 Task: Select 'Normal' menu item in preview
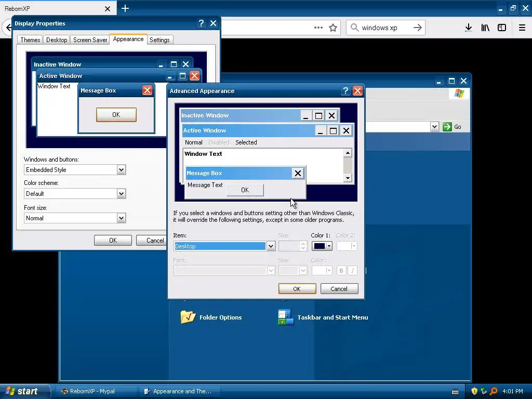pyautogui.click(x=193, y=142)
